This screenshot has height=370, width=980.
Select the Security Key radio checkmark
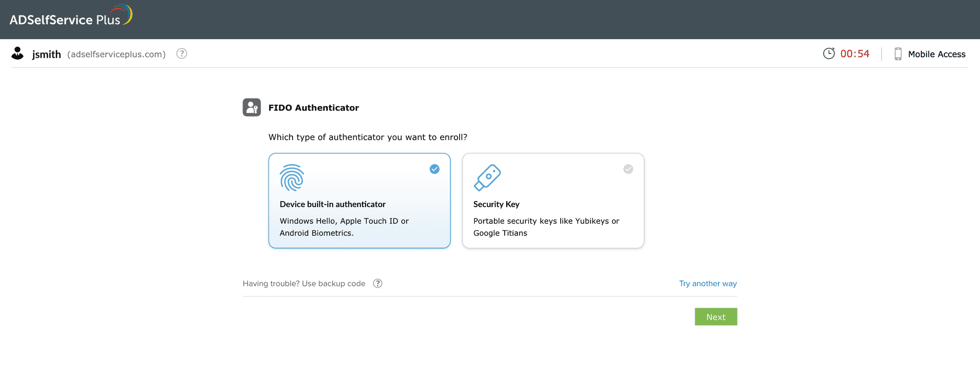tap(628, 169)
